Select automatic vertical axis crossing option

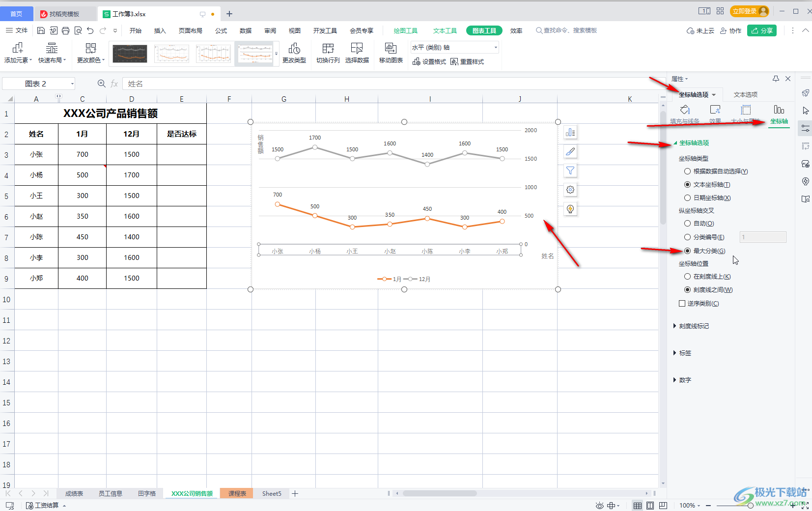[687, 224]
